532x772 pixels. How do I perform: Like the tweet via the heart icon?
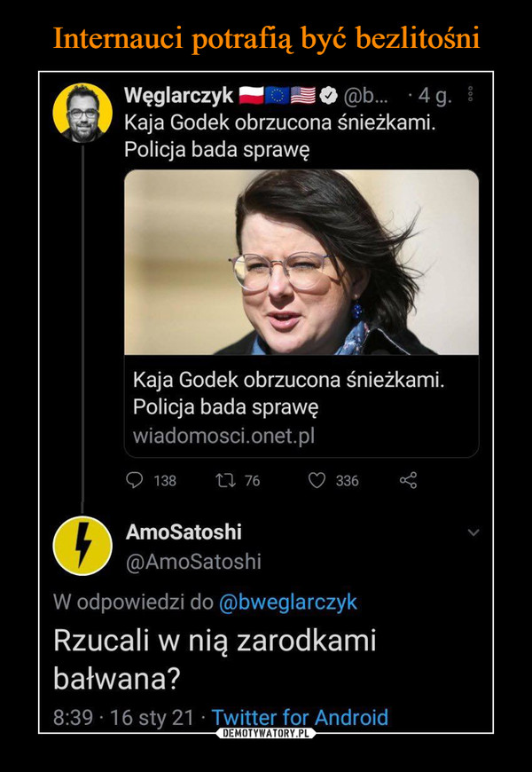[316, 480]
